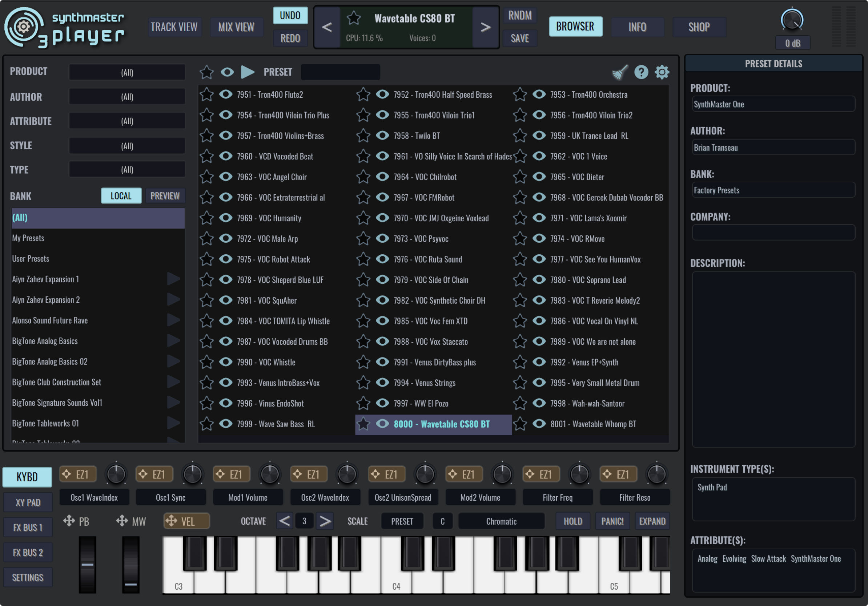Click the EZ1 assign icon above Filter Freq
Screen dimensions: 868x606
click(x=541, y=474)
